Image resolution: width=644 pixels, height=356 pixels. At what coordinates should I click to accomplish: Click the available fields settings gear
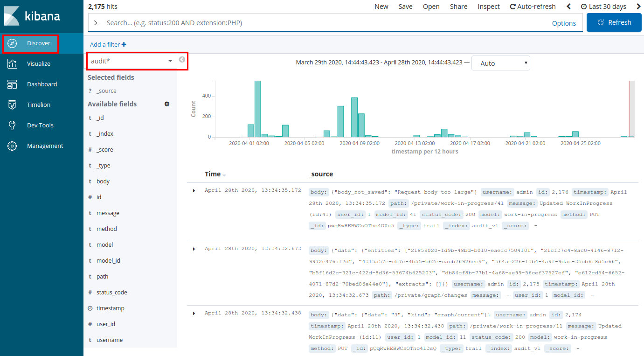click(x=167, y=104)
